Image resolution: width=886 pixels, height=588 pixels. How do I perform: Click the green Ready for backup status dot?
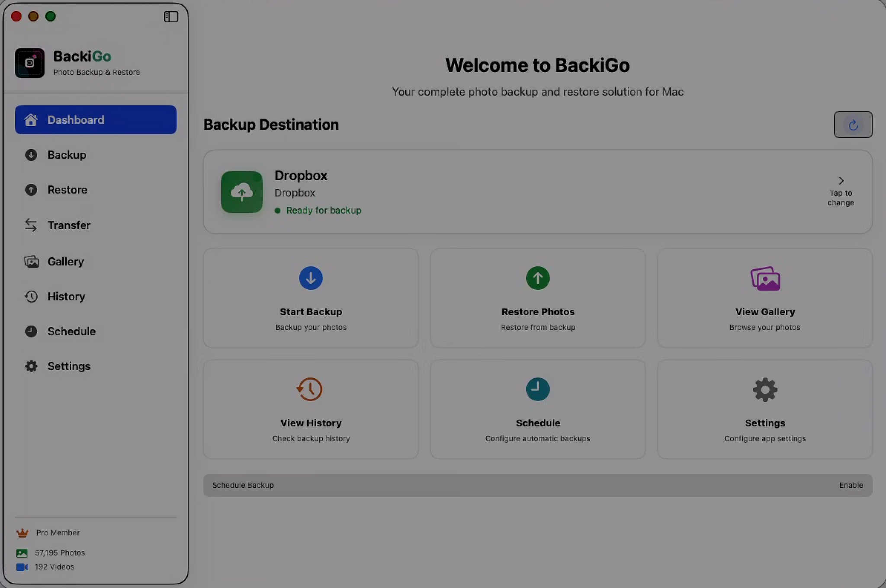point(279,211)
